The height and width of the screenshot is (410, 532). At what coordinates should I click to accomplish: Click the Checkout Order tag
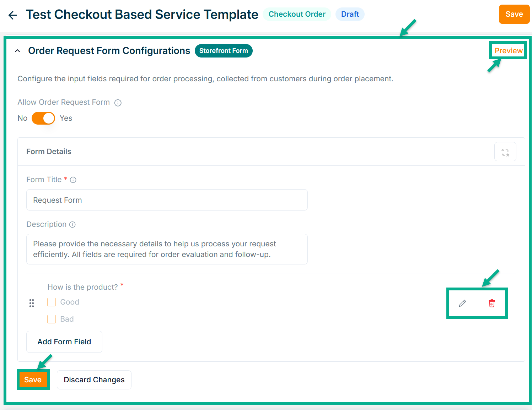pyautogui.click(x=297, y=14)
